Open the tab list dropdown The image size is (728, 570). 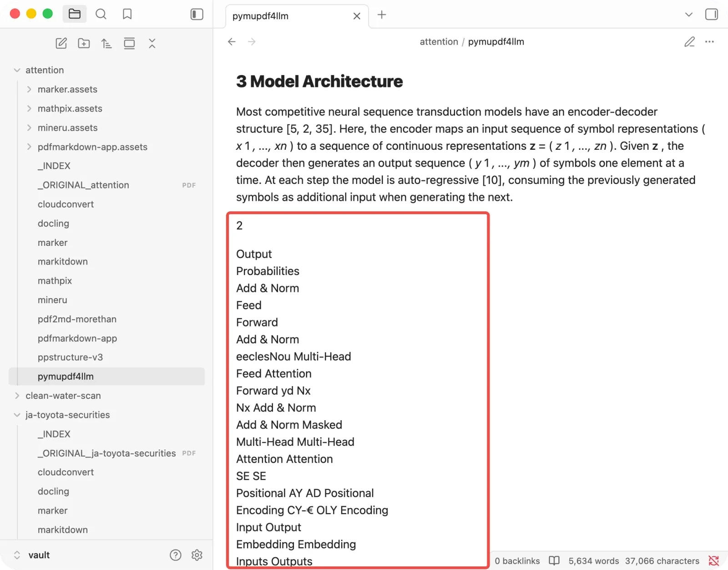pyautogui.click(x=689, y=15)
